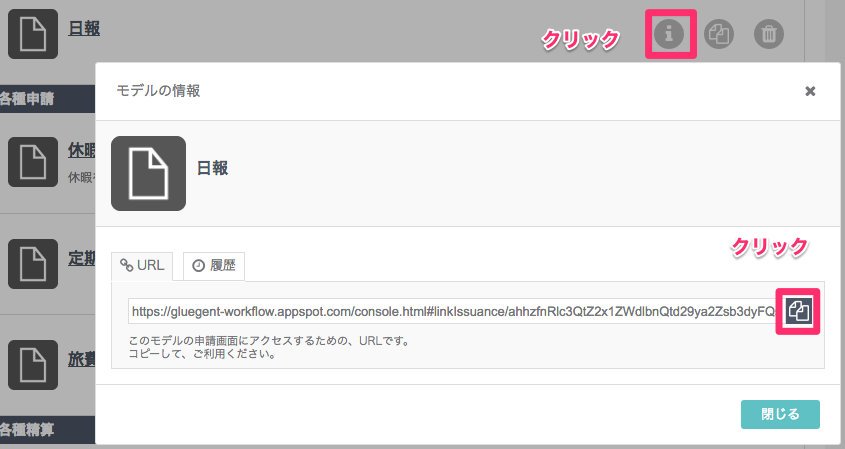Open the 日報 link in background list
Image resolution: width=845 pixels, height=449 pixels.
point(84,28)
